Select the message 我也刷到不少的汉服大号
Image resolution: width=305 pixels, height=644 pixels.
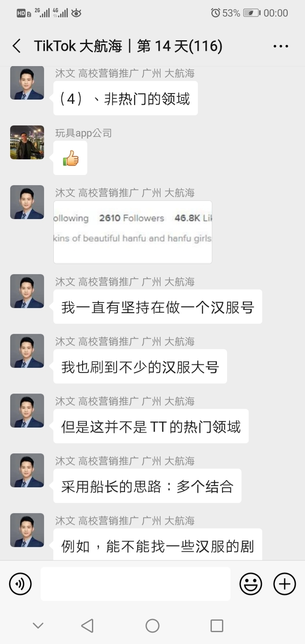(140, 366)
